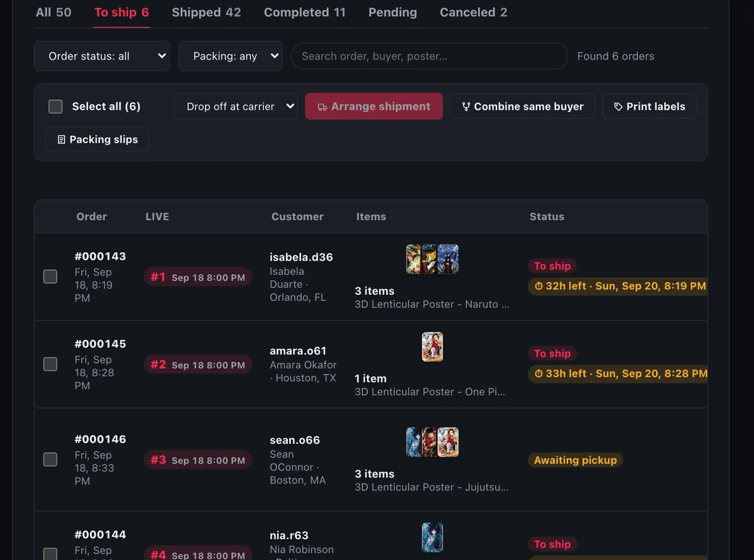Screen dimensions: 754x560
Task: Click LIVE badge #2 Sep 18 8:00 PM
Action: click(x=198, y=365)
